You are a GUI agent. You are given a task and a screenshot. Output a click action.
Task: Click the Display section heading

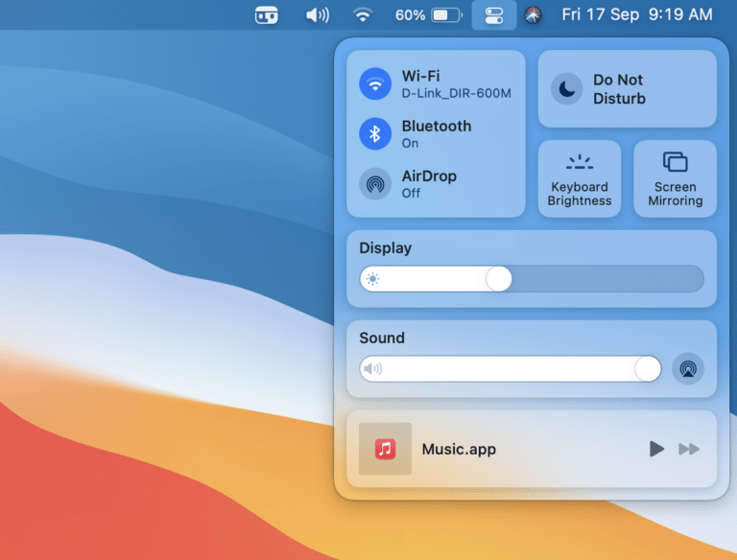pos(386,247)
